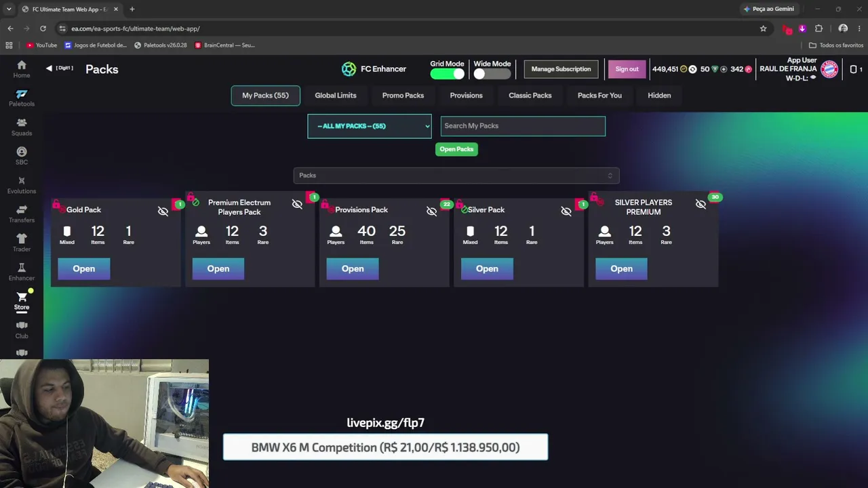Open the YouTube bookmark

pos(42,45)
